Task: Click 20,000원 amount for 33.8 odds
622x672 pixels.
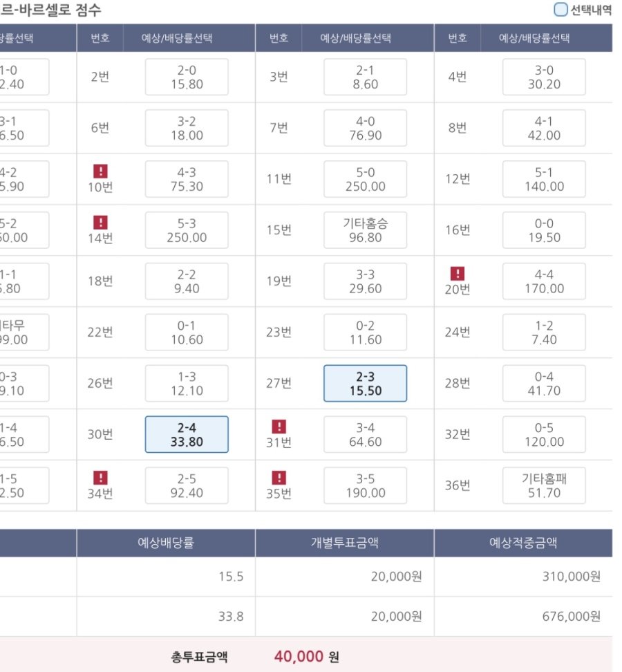Action: point(396,617)
